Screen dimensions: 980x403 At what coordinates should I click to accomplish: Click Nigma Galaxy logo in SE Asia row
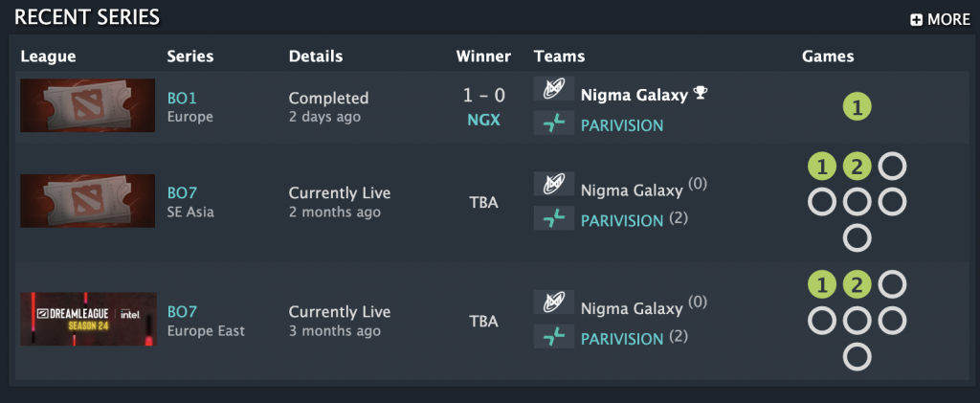point(554,185)
